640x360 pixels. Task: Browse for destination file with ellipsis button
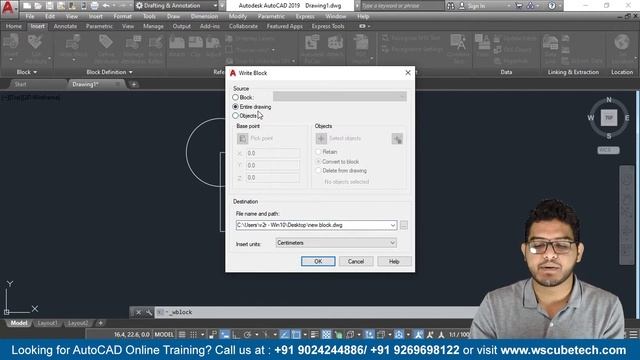pos(404,225)
